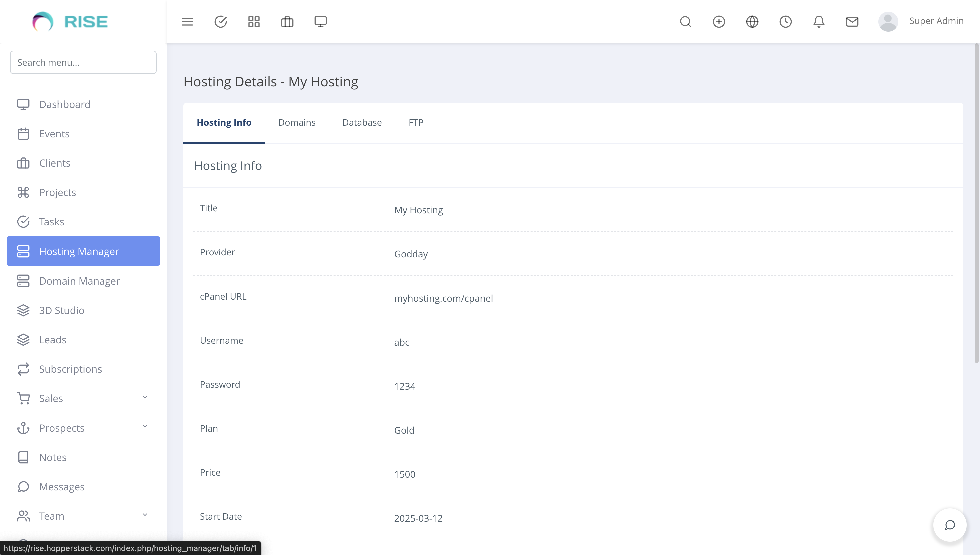Image resolution: width=980 pixels, height=555 pixels.
Task: Click the time clock icon in the header
Action: [x=785, y=22]
